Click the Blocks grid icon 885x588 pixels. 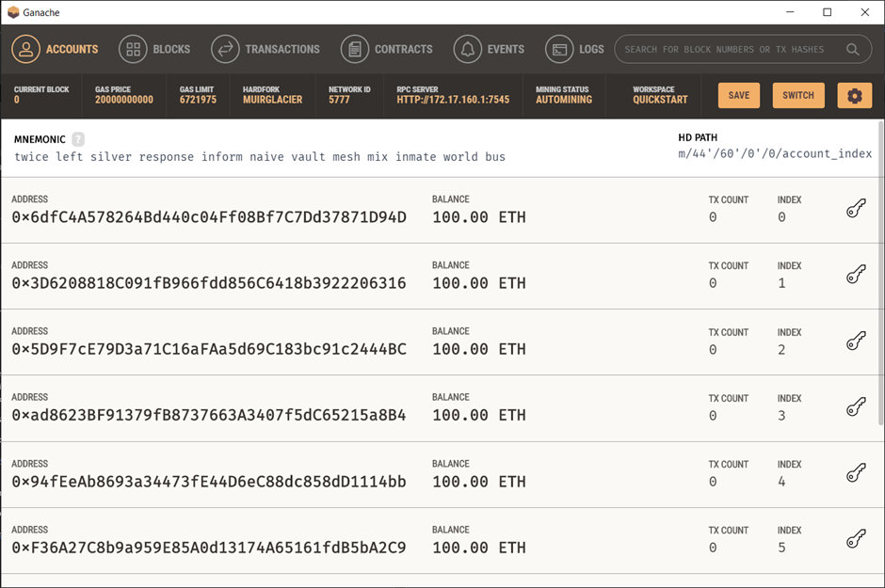point(133,49)
